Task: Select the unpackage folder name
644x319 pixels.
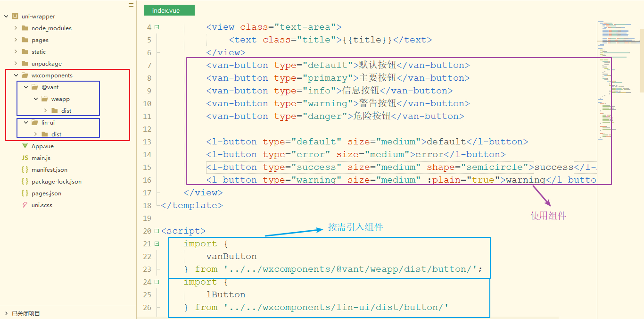Action: click(47, 64)
